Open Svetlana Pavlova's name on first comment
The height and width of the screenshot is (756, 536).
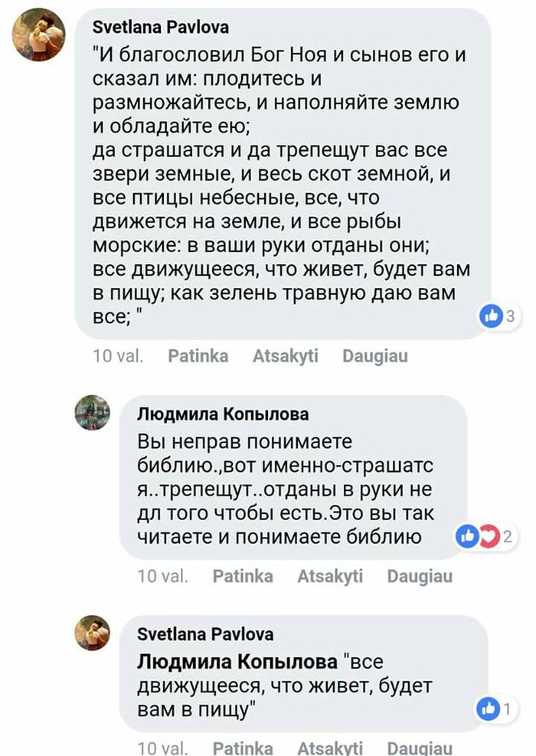point(161,27)
